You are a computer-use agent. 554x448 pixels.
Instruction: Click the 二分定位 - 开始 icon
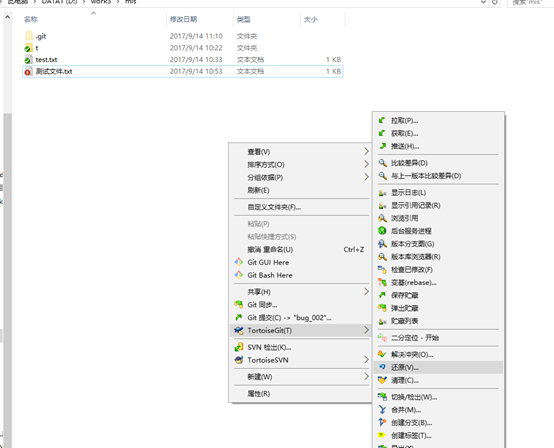pos(382,337)
